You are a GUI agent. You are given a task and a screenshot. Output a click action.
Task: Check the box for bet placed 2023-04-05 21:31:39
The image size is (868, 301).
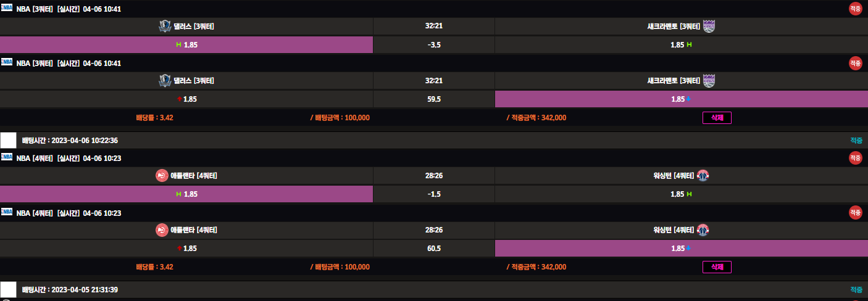[9, 289]
